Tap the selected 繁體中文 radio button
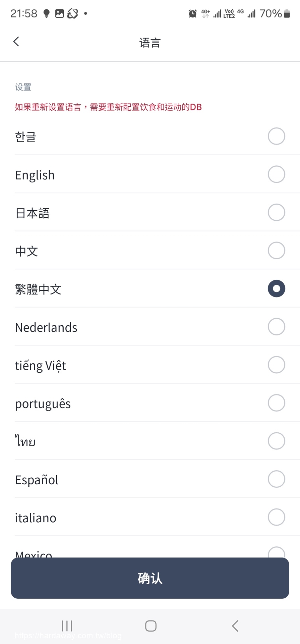Screen dimensions: 300x644 click(276, 288)
